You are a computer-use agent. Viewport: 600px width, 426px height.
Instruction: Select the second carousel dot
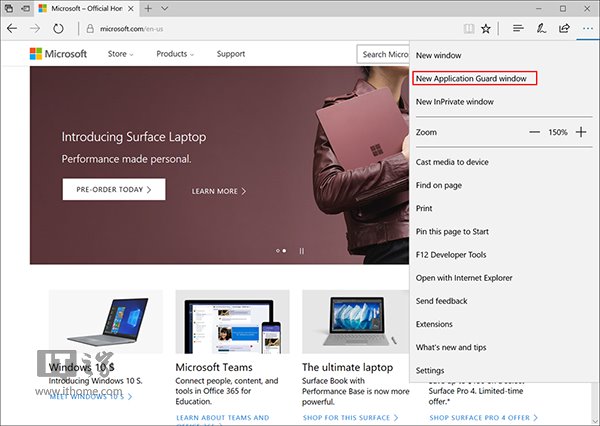[x=284, y=251]
